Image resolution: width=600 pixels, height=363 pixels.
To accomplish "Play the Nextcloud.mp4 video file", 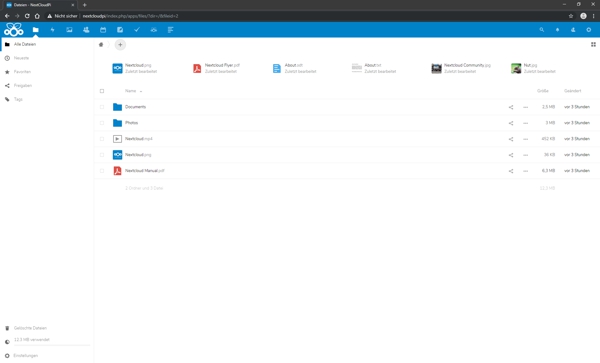I will click(139, 139).
